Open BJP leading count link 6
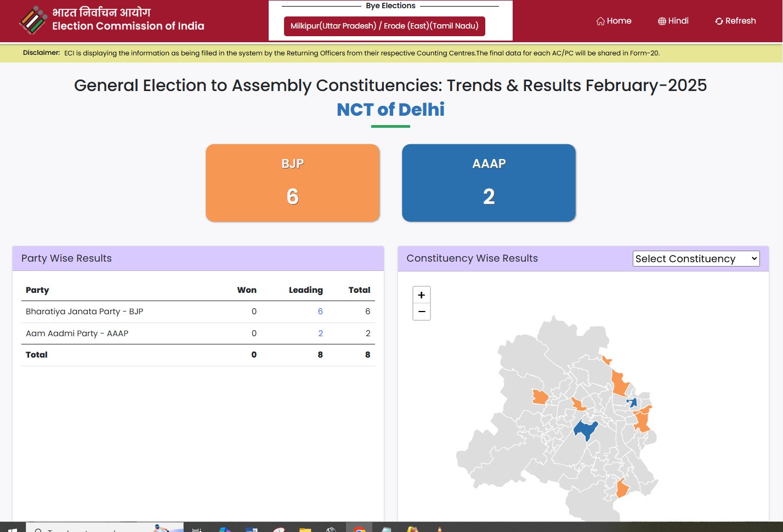The height and width of the screenshot is (532, 783). click(320, 312)
